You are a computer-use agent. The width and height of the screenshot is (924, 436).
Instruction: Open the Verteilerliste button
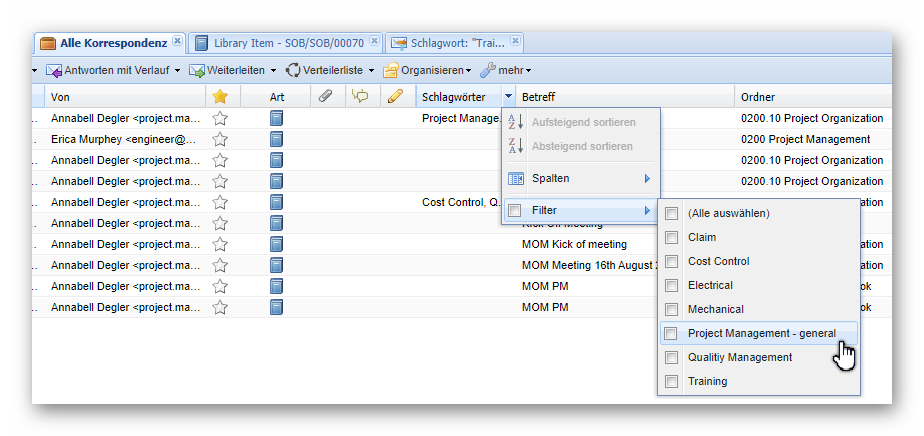coord(330,70)
